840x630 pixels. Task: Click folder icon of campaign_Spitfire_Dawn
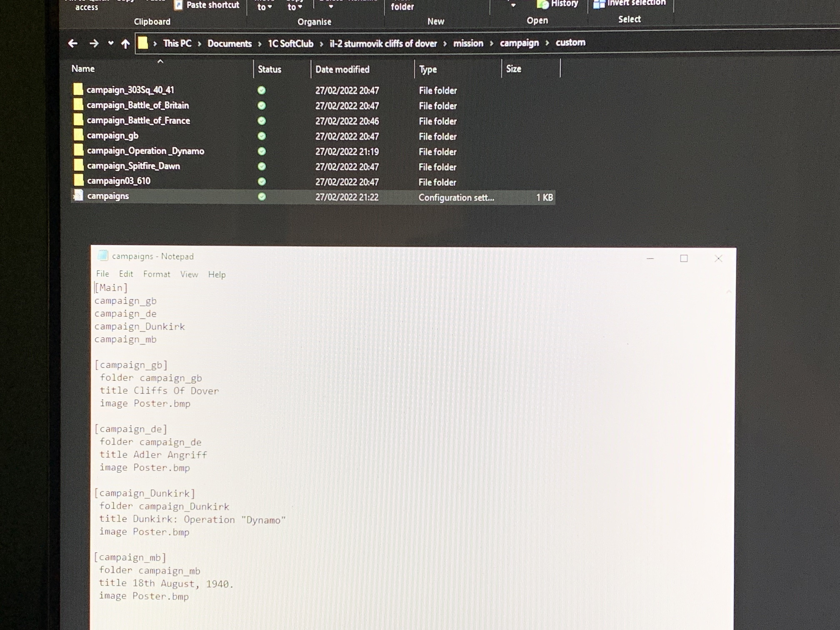pos(78,165)
